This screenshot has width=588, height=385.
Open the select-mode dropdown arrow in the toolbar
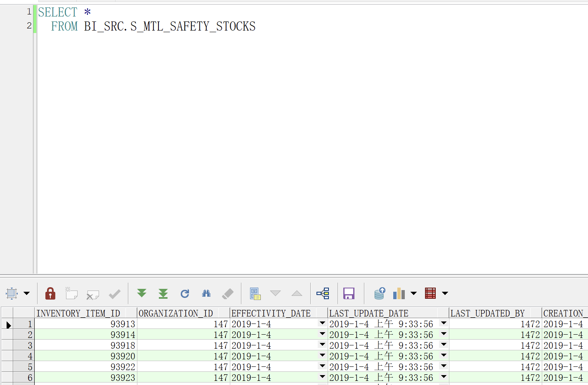[x=27, y=293]
